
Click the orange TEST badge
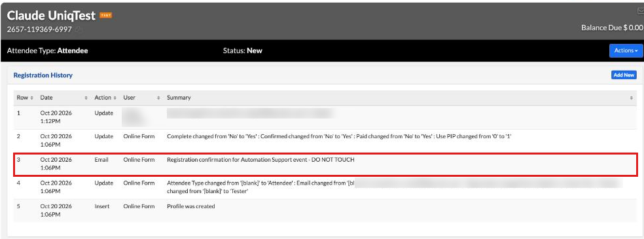106,16
